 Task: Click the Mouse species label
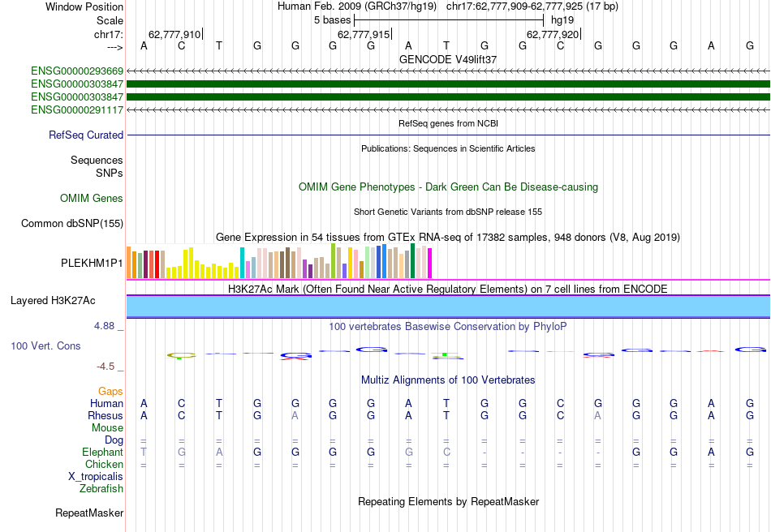[x=107, y=428]
